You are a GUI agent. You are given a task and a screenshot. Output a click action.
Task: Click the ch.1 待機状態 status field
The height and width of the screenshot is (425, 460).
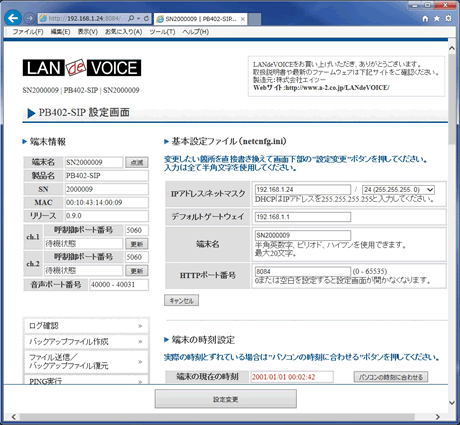(x=84, y=244)
